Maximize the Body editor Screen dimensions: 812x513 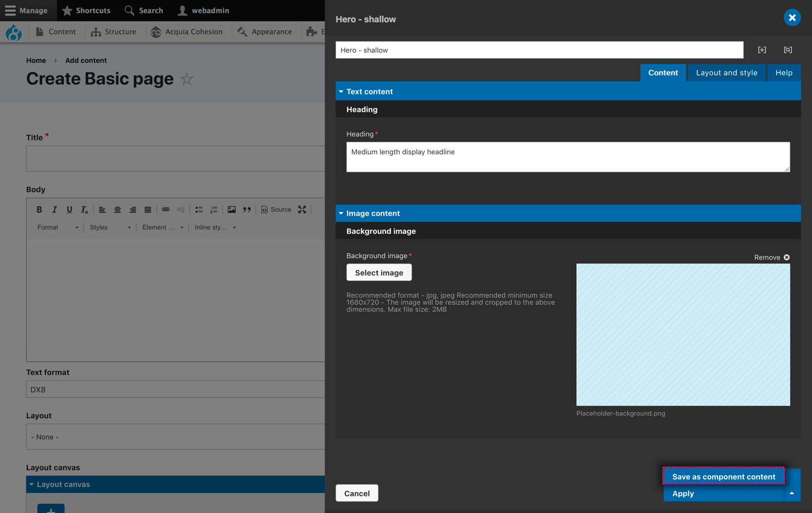pyautogui.click(x=302, y=209)
